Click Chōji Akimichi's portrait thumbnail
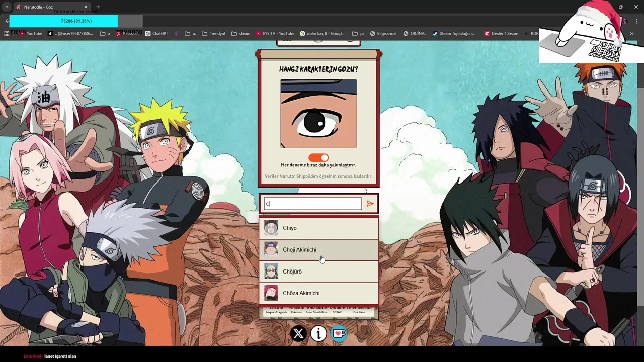This screenshot has width=644, height=362. tap(271, 250)
